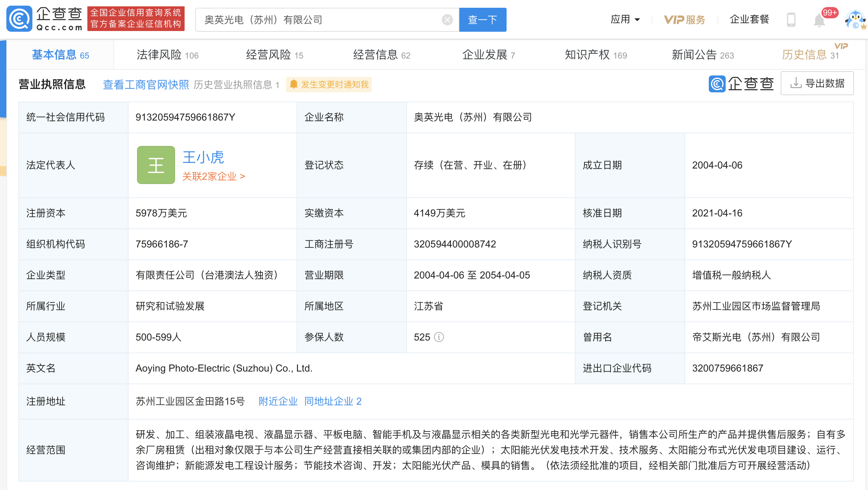This screenshot has width=868, height=490.
Task: Click 发生变更时通知我 button
Action: (x=329, y=84)
